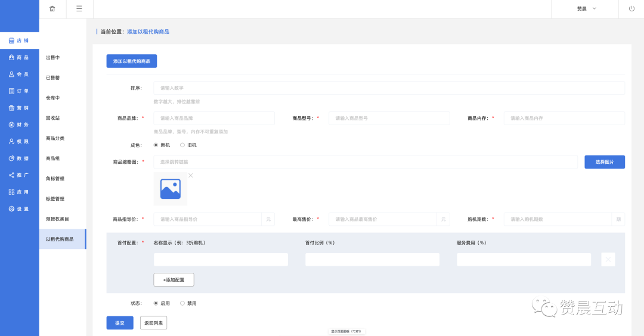644x336 pixels.
Task: Select the 旧机 radio option
Action: click(182, 145)
